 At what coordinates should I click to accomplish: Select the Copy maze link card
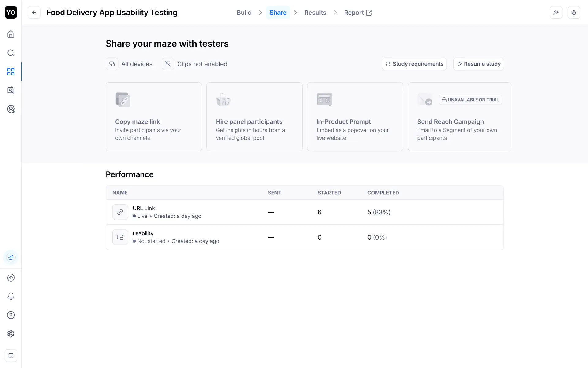[153, 117]
